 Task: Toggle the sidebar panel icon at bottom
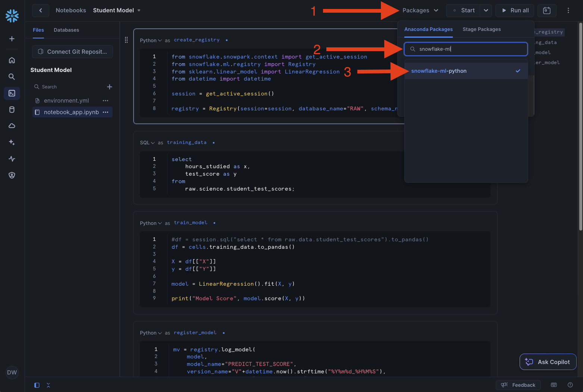click(37, 385)
